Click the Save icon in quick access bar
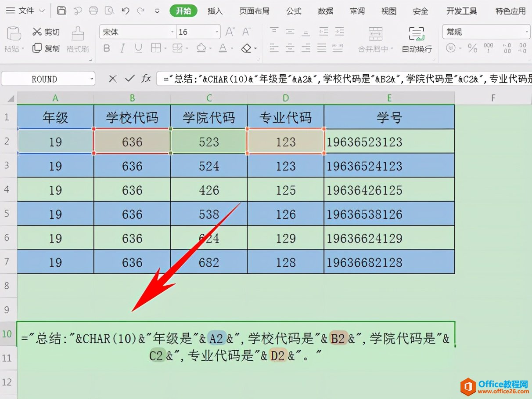Screen dimensions: 532x399 pos(62,11)
